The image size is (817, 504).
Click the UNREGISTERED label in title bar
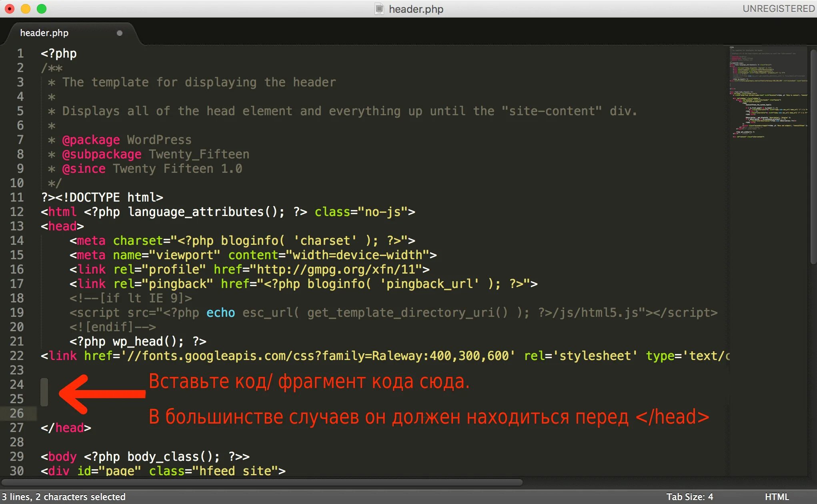778,9
